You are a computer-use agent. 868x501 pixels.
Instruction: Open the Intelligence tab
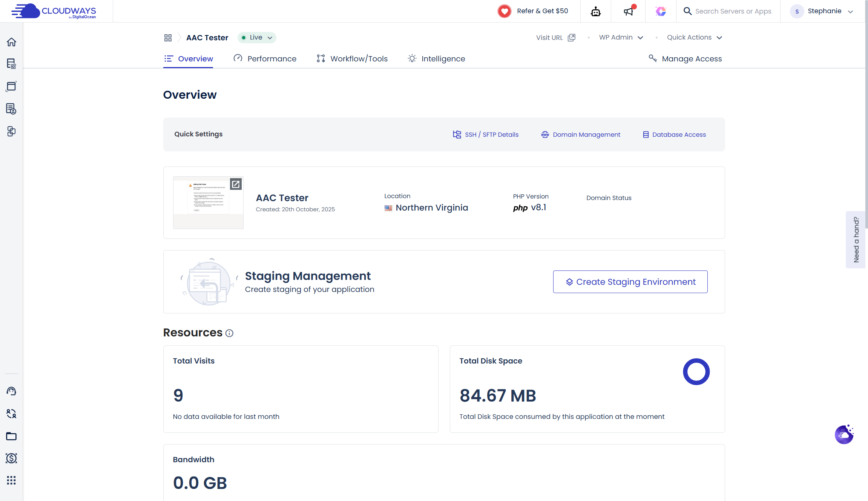(x=436, y=58)
